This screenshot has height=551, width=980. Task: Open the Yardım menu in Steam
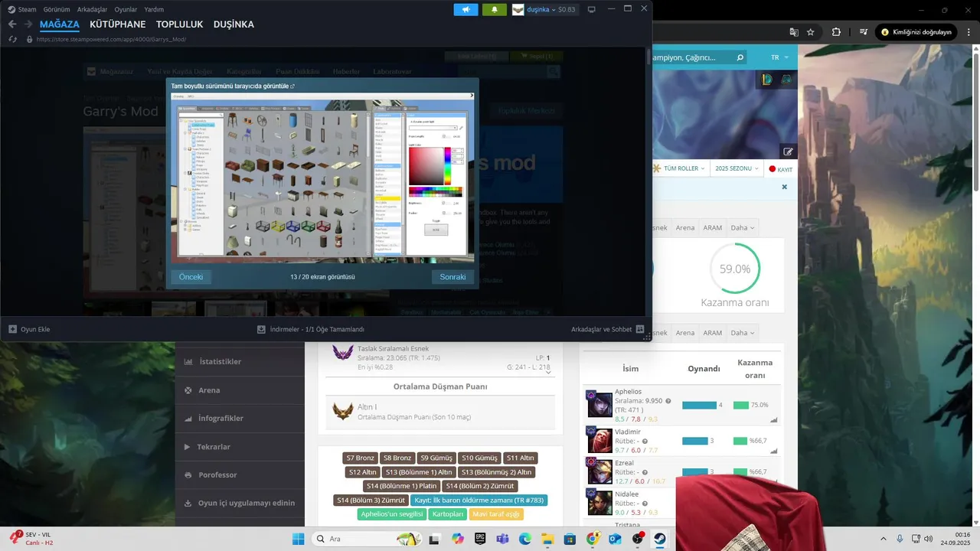point(154,9)
